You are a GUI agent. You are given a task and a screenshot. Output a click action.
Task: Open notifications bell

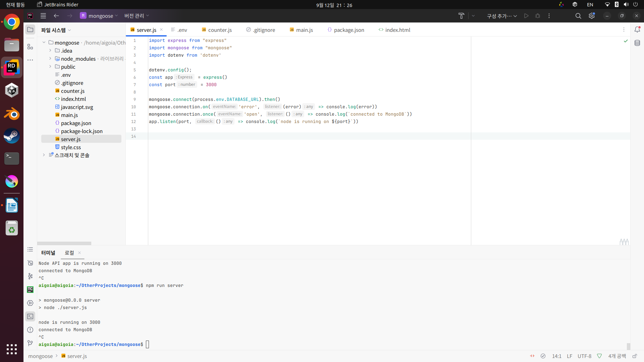point(637,29)
